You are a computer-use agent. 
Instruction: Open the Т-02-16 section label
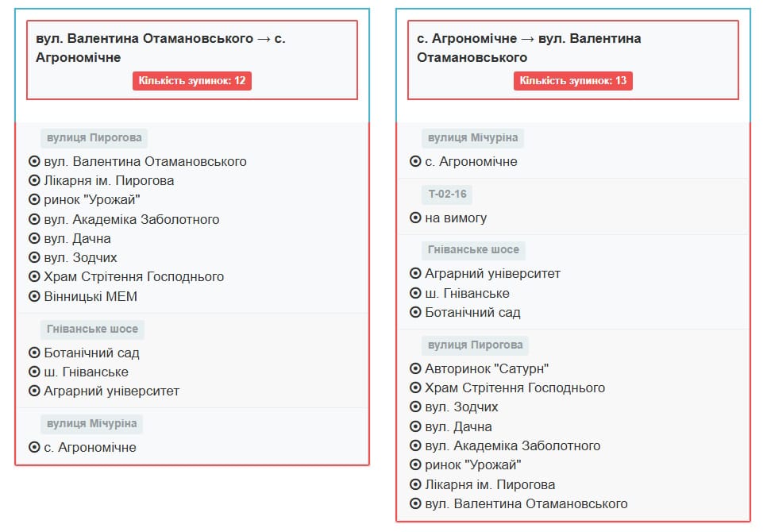(449, 194)
